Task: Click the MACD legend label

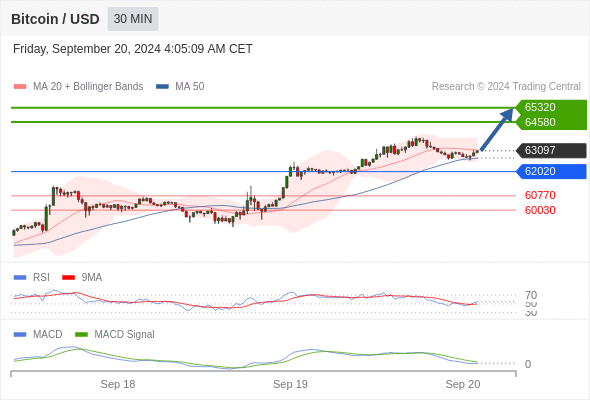Action: coord(47,335)
